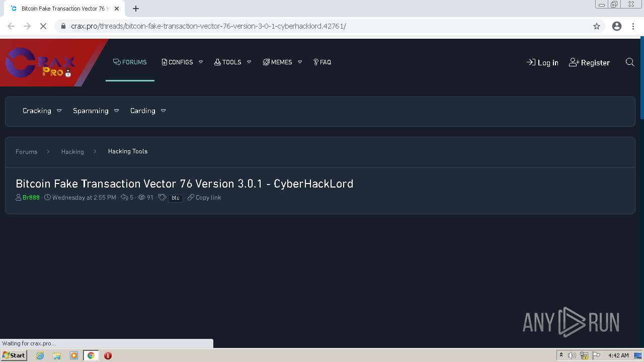Expand the TOOLS dropdown arrow
Image resolution: width=644 pixels, height=362 pixels.
click(249, 62)
